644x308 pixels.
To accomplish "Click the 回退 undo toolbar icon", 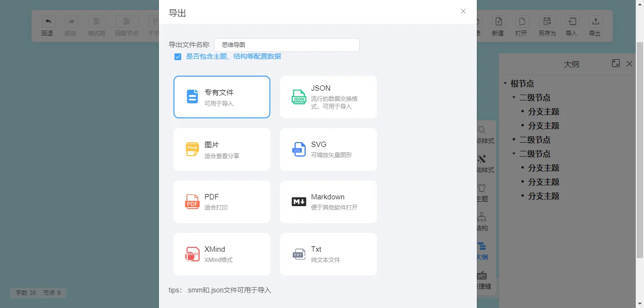I will (47, 21).
